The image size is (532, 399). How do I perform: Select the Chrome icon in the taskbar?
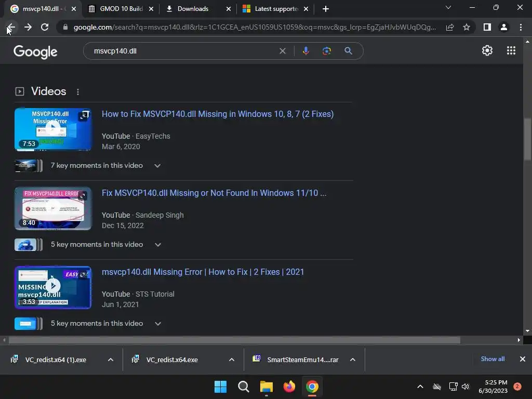pos(312,387)
